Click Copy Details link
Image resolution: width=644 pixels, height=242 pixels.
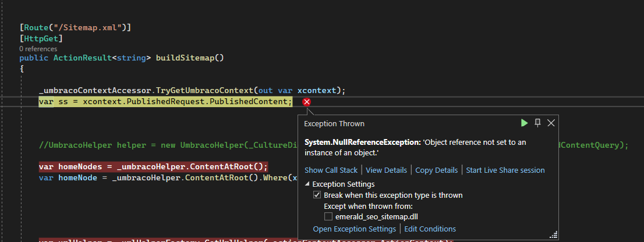click(x=436, y=170)
